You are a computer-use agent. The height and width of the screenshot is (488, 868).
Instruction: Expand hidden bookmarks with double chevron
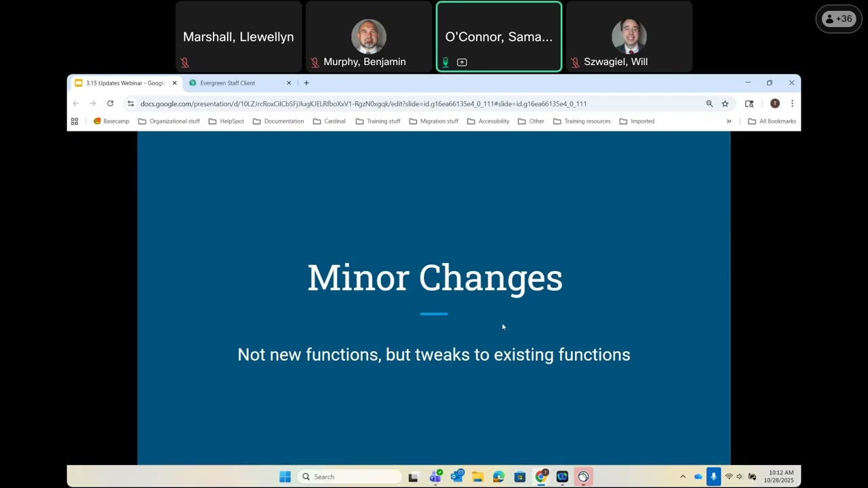729,121
